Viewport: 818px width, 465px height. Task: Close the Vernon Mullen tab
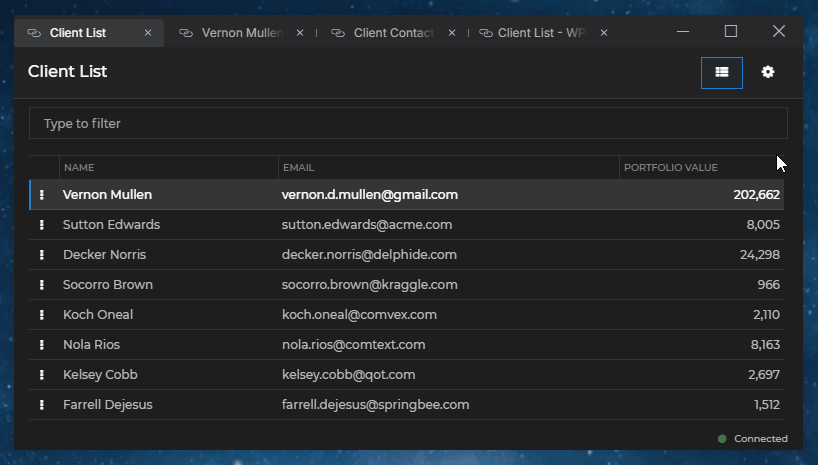point(300,33)
